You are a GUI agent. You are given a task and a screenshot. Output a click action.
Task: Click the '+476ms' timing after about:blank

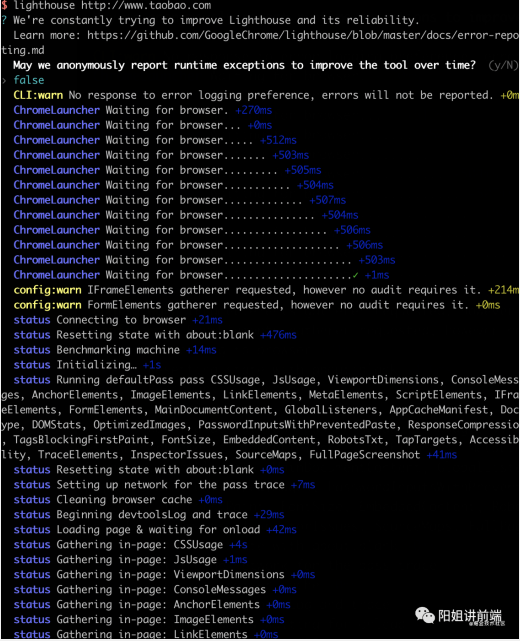(x=278, y=335)
